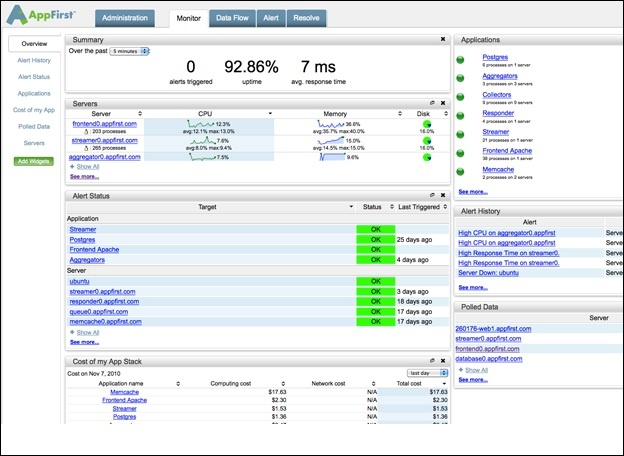Click See more in Alert History panel

(473, 287)
